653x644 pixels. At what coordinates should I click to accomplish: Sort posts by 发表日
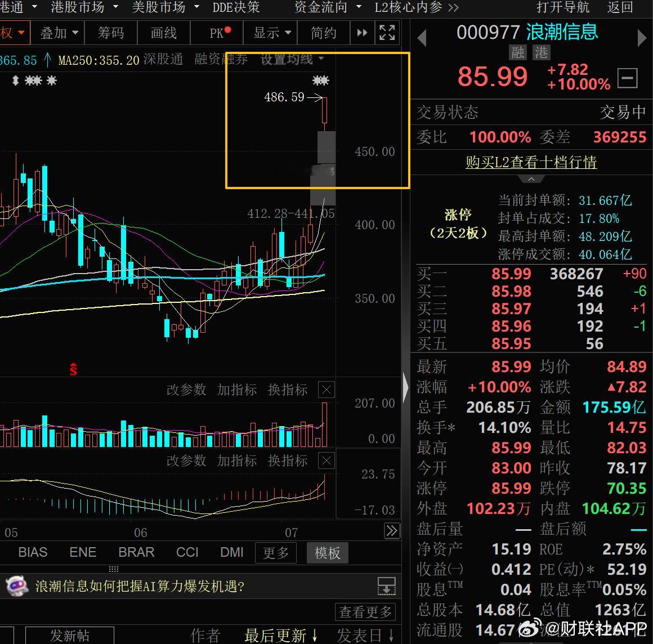click(x=365, y=636)
